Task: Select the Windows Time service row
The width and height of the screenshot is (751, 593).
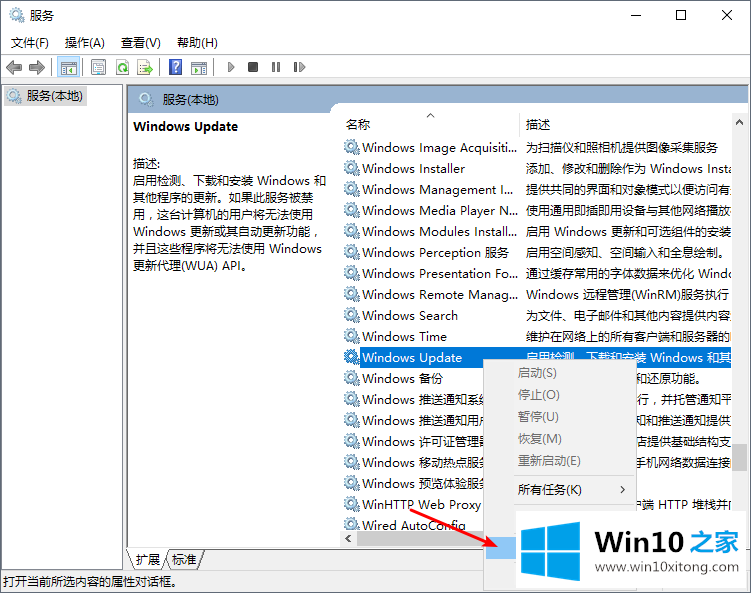Action: [537, 336]
